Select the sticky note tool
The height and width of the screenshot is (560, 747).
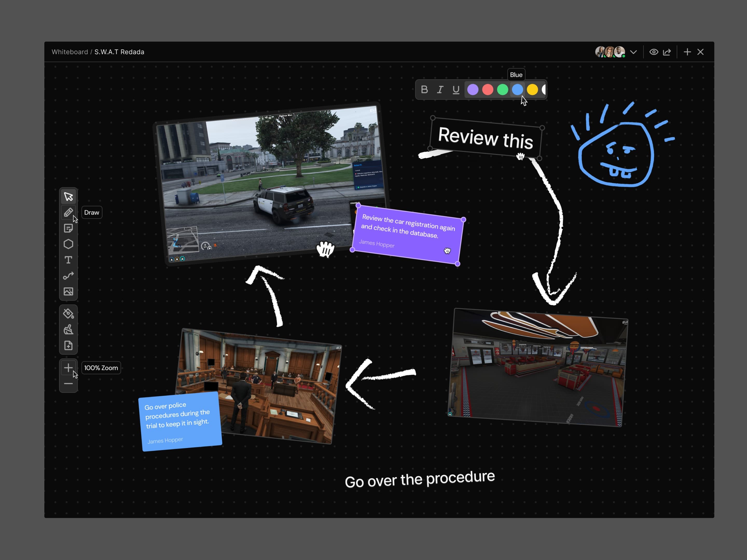pyautogui.click(x=68, y=228)
